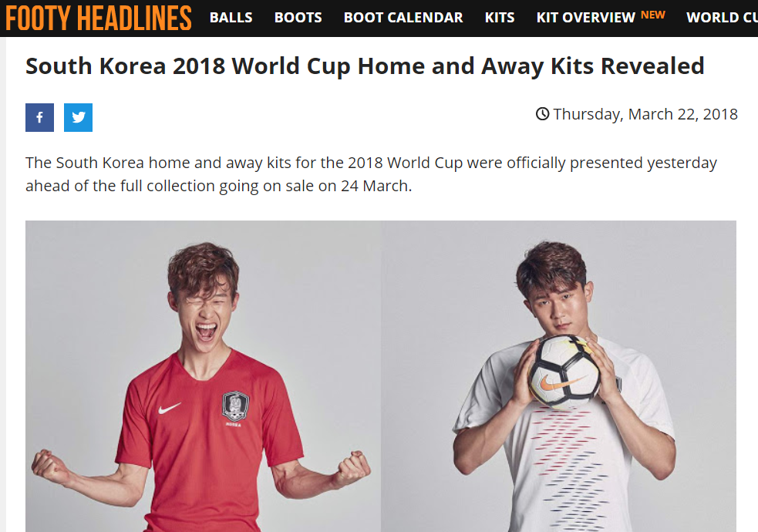The height and width of the screenshot is (532, 758).
Task: Open the white away kit photo
Action: tap(559, 376)
